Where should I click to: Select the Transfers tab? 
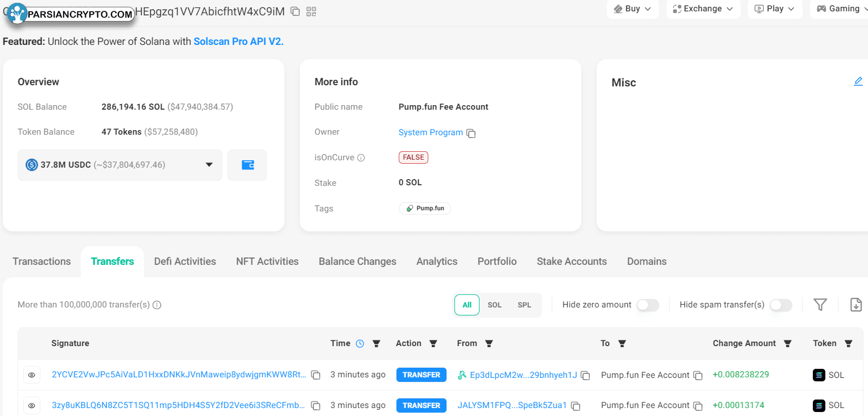click(113, 261)
